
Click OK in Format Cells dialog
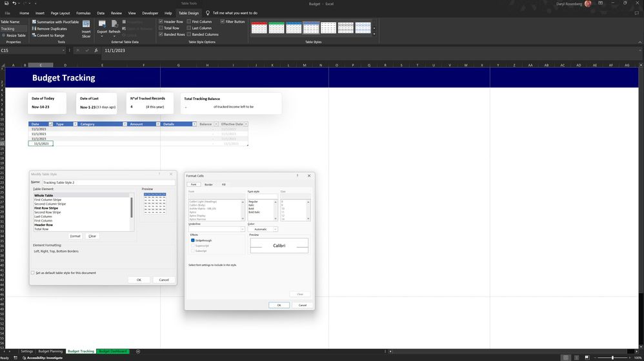pyautogui.click(x=279, y=305)
